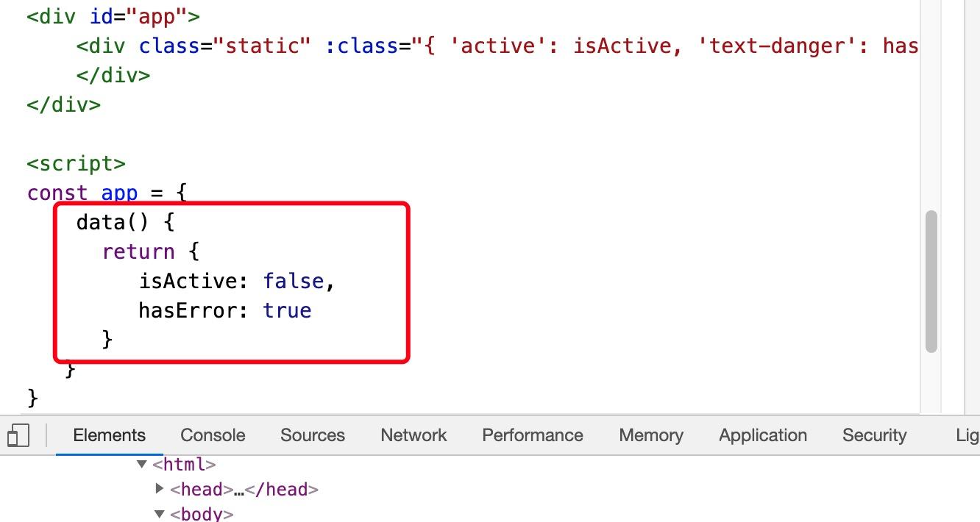Screen dimensions: 980x522
Task: Switch to the Console tab
Action: [213, 435]
